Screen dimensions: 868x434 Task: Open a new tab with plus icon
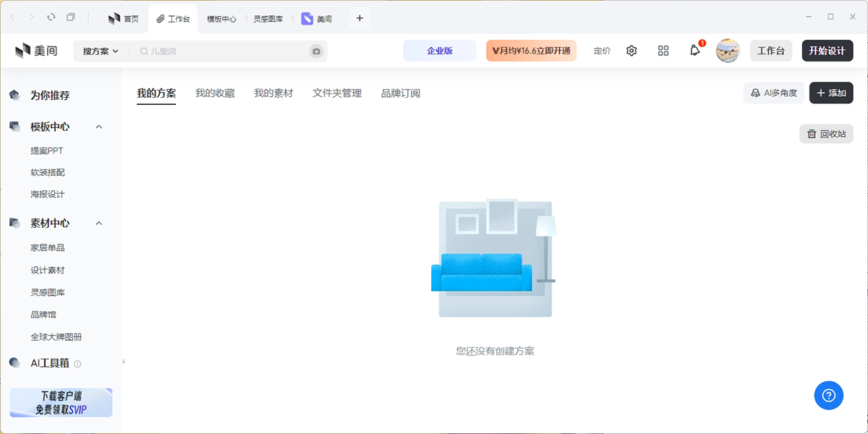[x=359, y=18]
